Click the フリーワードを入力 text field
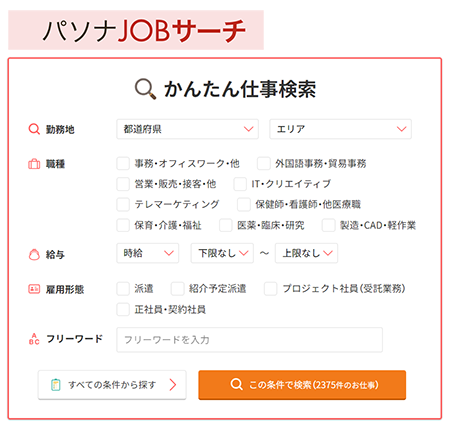 (249, 340)
